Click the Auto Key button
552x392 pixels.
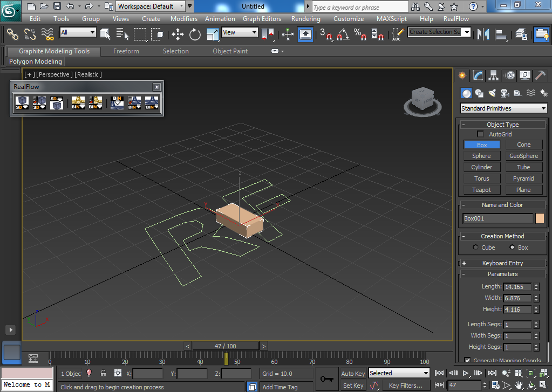tap(353, 374)
